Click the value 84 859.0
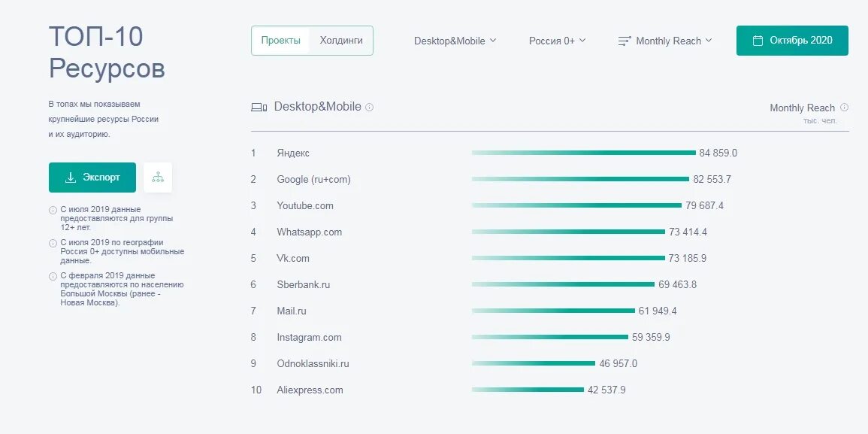 [x=718, y=153]
